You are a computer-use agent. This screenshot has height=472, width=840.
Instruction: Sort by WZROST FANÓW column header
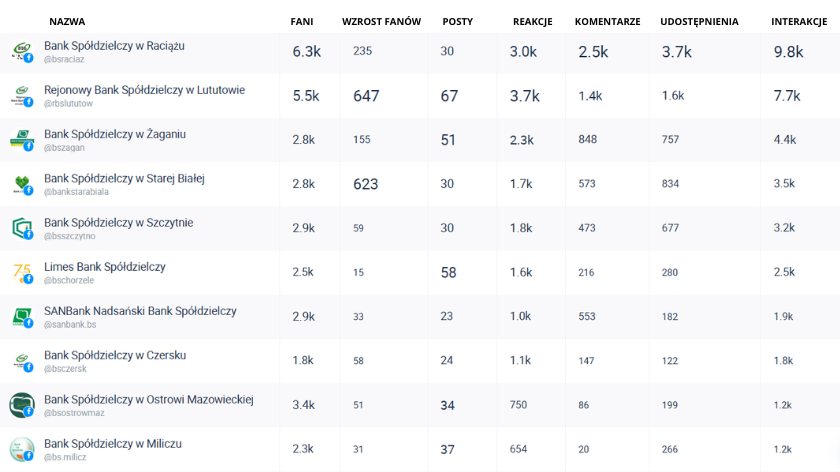tap(381, 21)
